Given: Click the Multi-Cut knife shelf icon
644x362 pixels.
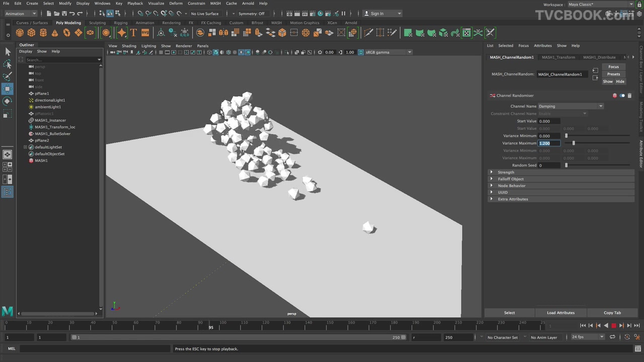Looking at the screenshot, I should click(x=368, y=33).
